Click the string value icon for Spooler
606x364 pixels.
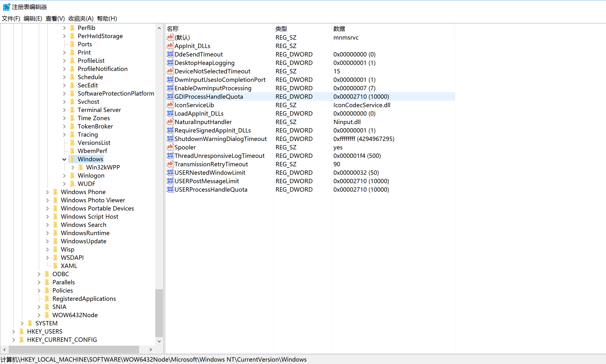click(170, 147)
